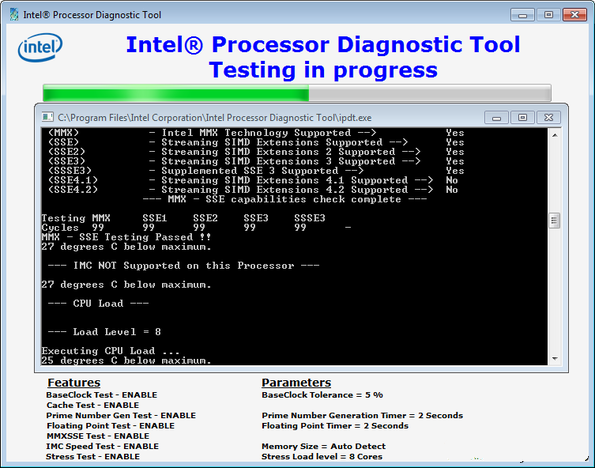Minimize the main Diagnostic Tool window
This screenshot has width=595, height=468.
(x=523, y=15)
